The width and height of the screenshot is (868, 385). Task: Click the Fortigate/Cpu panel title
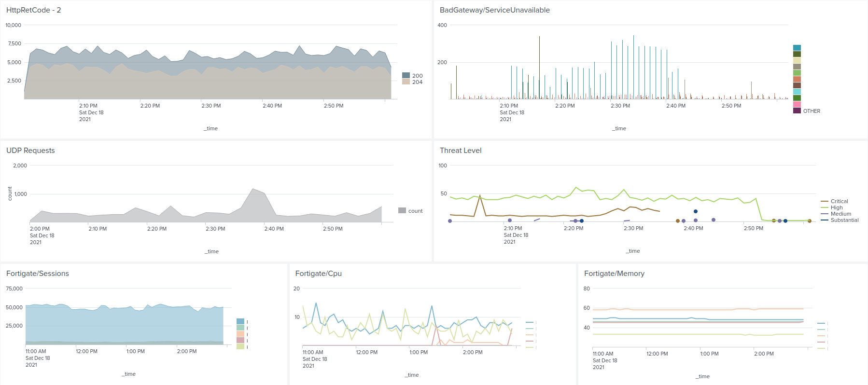click(x=319, y=274)
